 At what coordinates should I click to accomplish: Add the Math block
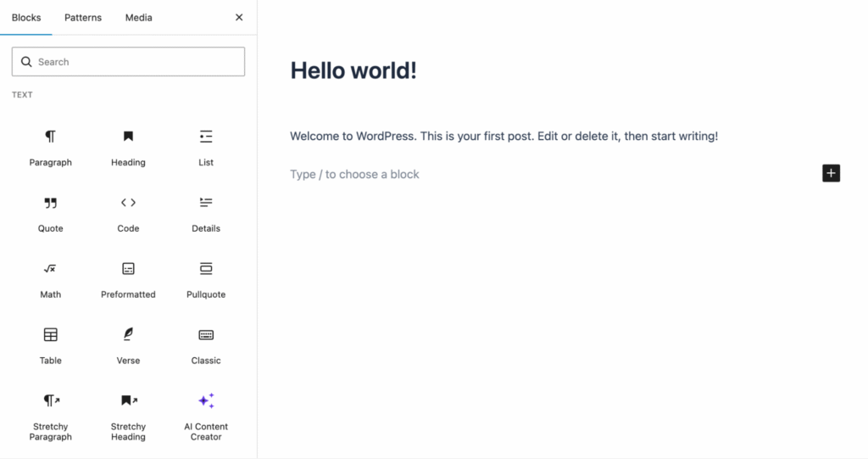coord(51,278)
